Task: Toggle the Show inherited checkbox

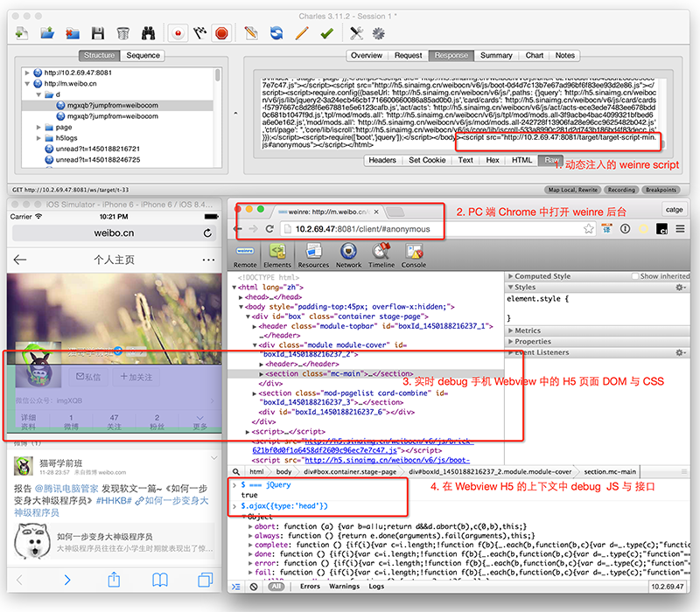Action: [634, 276]
